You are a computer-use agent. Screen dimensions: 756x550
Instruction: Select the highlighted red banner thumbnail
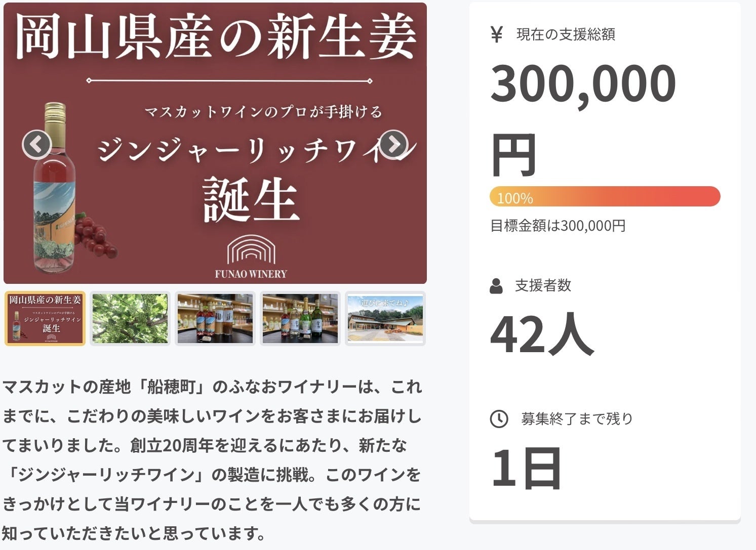45,319
